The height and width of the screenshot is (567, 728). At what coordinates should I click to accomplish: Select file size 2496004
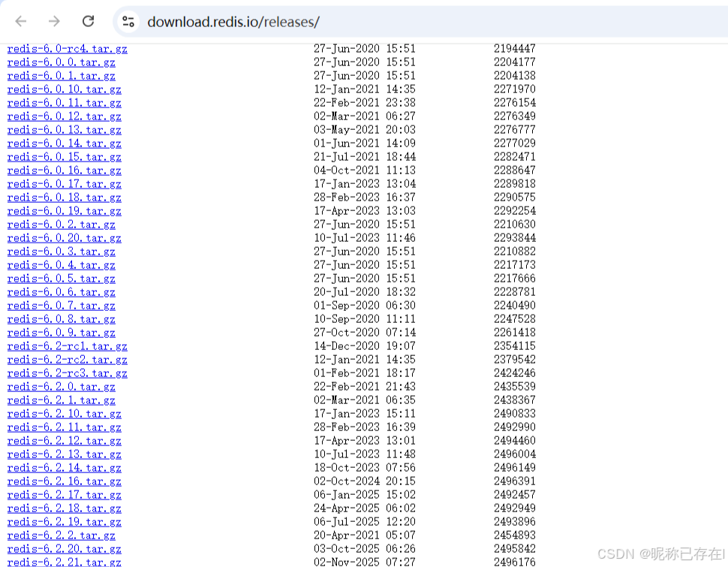(x=514, y=454)
